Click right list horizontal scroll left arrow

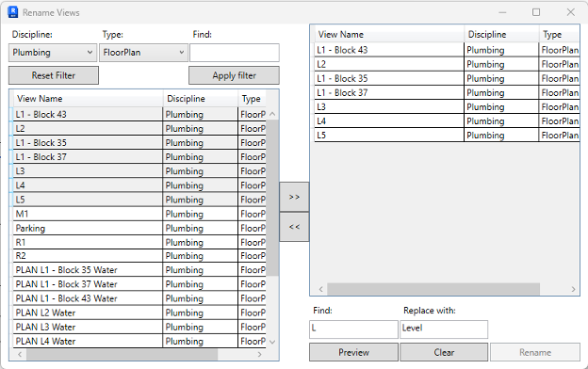coord(321,289)
